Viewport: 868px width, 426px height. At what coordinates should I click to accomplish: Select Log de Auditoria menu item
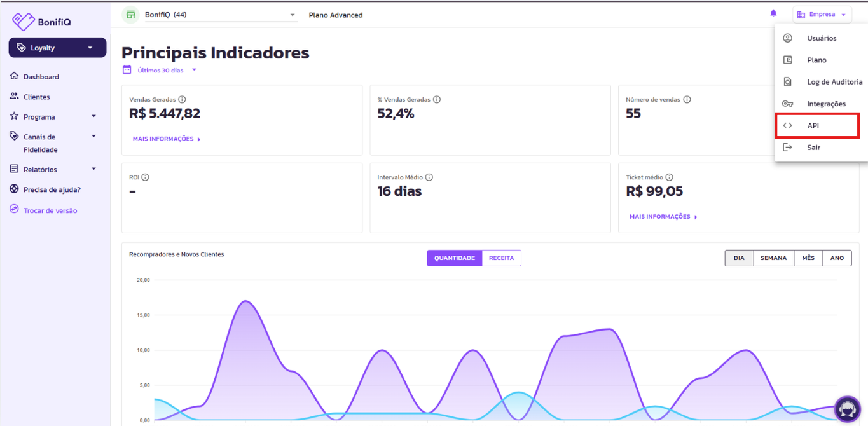[x=821, y=82]
